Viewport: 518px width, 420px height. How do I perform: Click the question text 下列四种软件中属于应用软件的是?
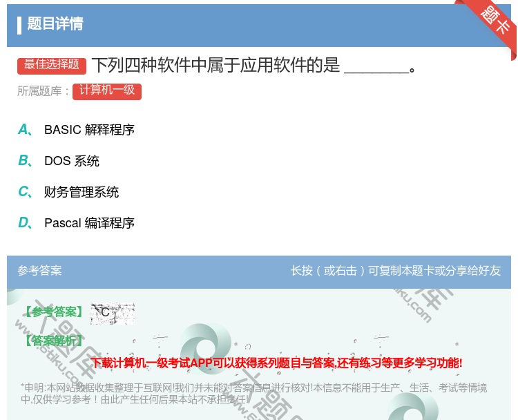[x=216, y=65]
